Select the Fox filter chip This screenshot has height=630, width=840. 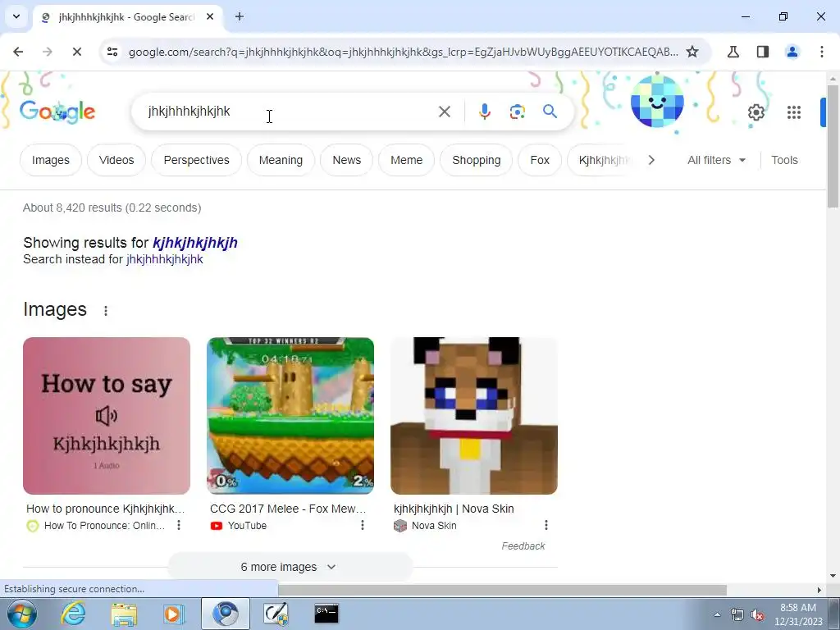coord(540,160)
